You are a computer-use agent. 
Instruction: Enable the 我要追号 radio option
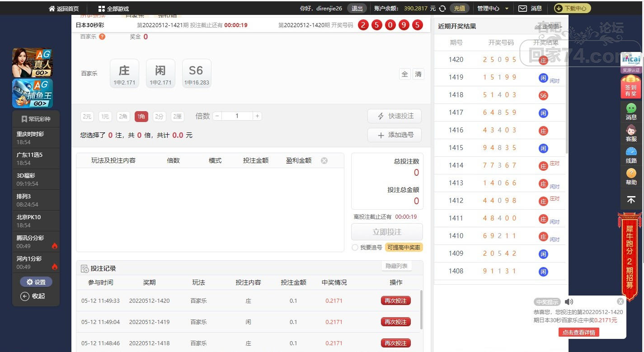(x=355, y=248)
